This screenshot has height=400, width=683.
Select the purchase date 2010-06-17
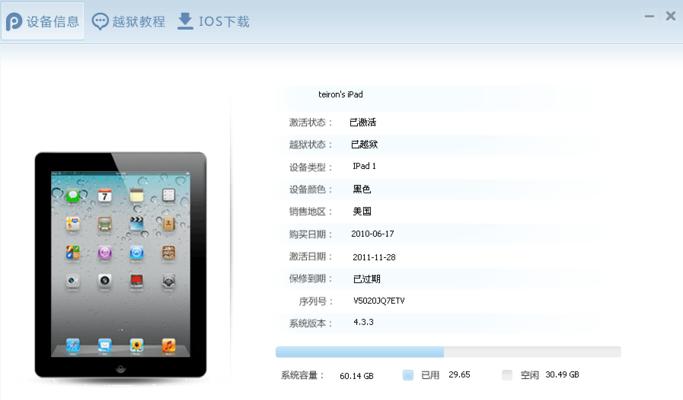[372, 234]
